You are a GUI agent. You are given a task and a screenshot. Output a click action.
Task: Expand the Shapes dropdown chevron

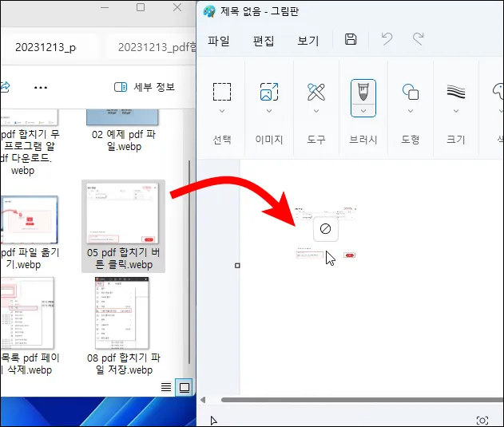[x=411, y=111]
